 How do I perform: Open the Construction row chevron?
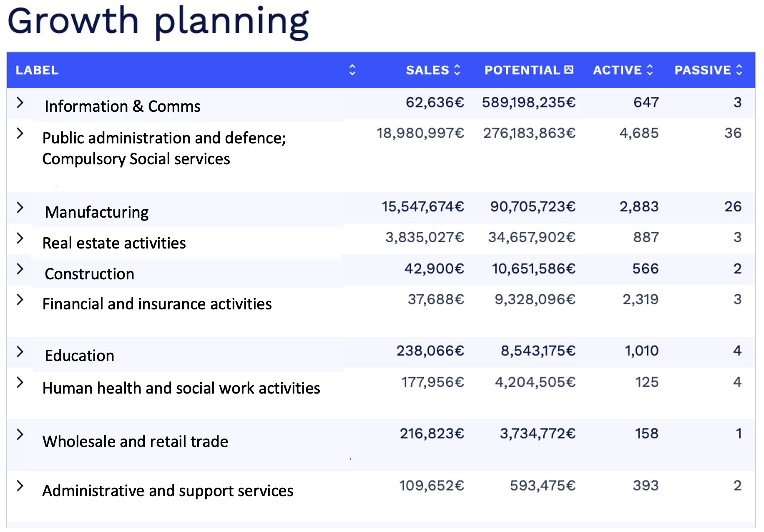point(20,269)
